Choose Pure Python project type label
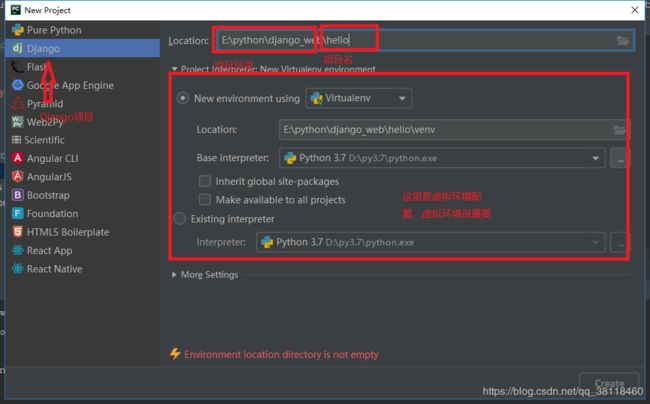 [54, 30]
